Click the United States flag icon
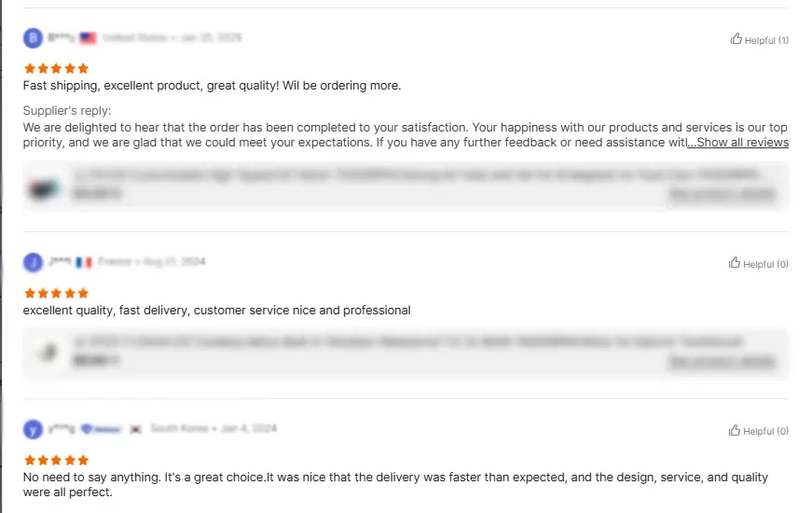The image size is (812, 513). [88, 38]
